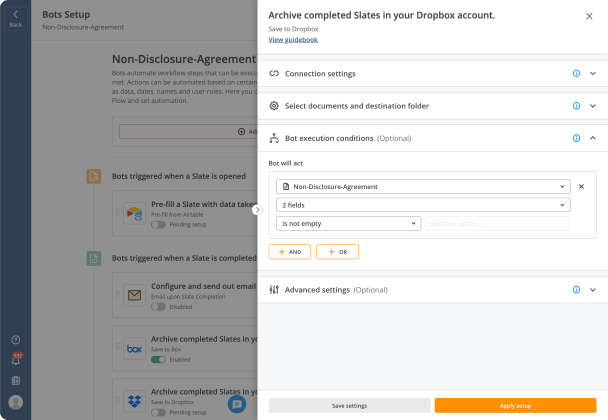
Task: Close the Dropbox bot setup panel
Action: pyautogui.click(x=589, y=16)
